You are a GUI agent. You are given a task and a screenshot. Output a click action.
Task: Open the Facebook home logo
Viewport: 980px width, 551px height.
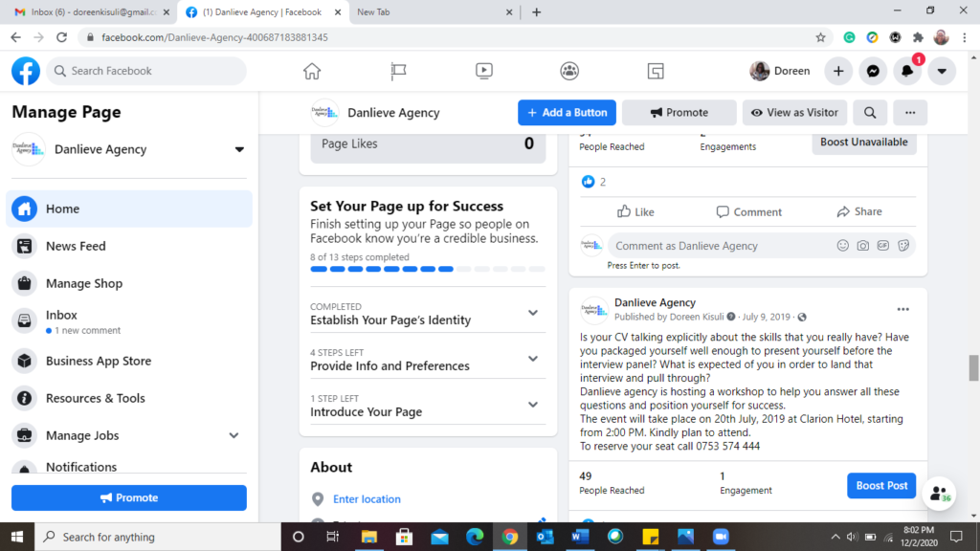26,71
